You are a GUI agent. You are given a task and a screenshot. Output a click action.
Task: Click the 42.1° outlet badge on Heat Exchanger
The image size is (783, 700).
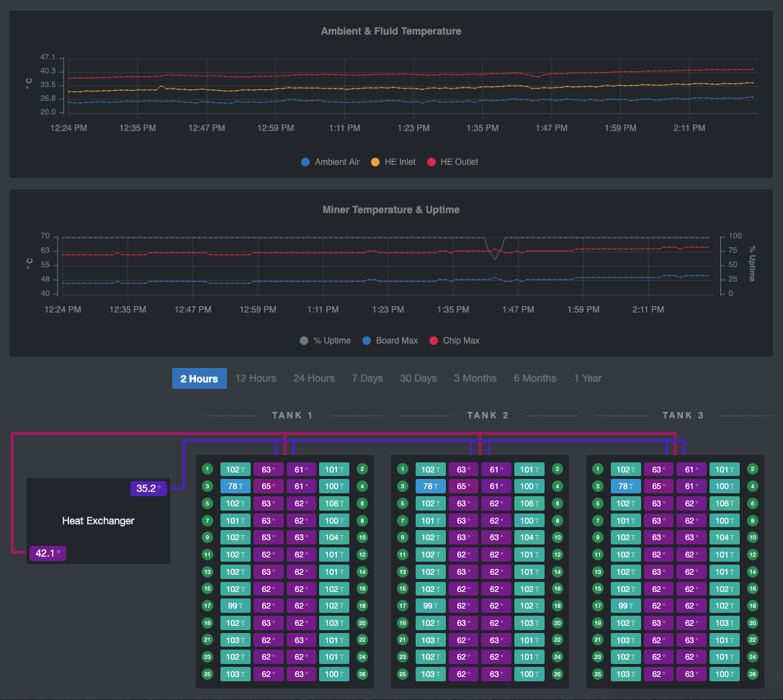tap(48, 553)
